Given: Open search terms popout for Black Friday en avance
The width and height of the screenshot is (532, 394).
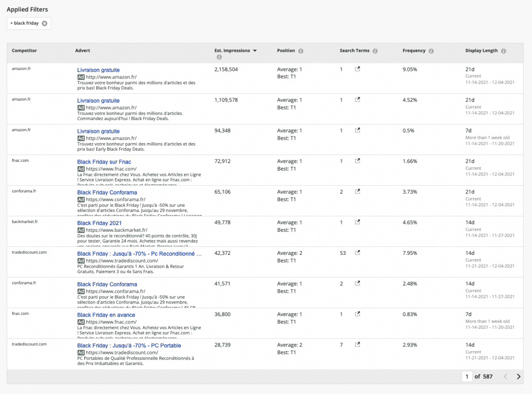Looking at the screenshot, I should 357,314.
